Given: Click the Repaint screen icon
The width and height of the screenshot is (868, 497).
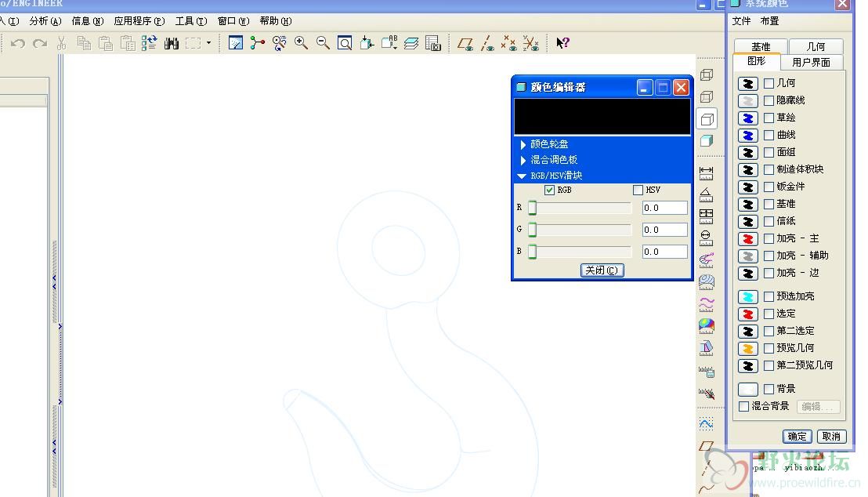Looking at the screenshot, I should click(x=235, y=43).
